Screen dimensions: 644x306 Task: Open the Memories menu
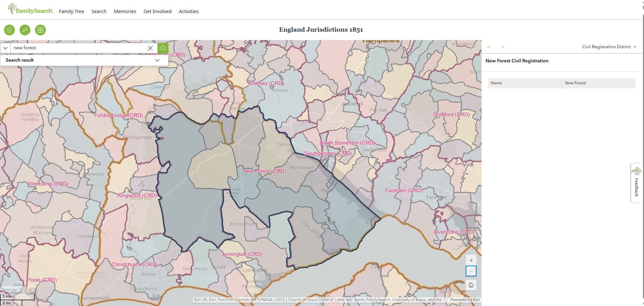click(x=125, y=11)
